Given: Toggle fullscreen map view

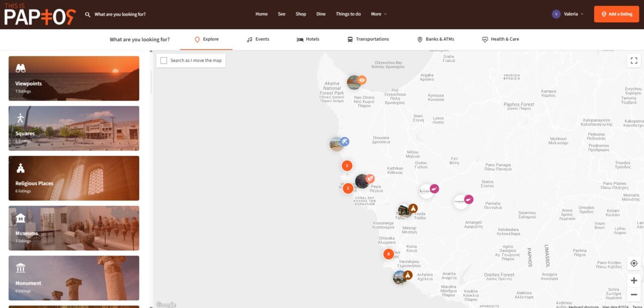Looking at the screenshot, I should (x=634, y=60).
